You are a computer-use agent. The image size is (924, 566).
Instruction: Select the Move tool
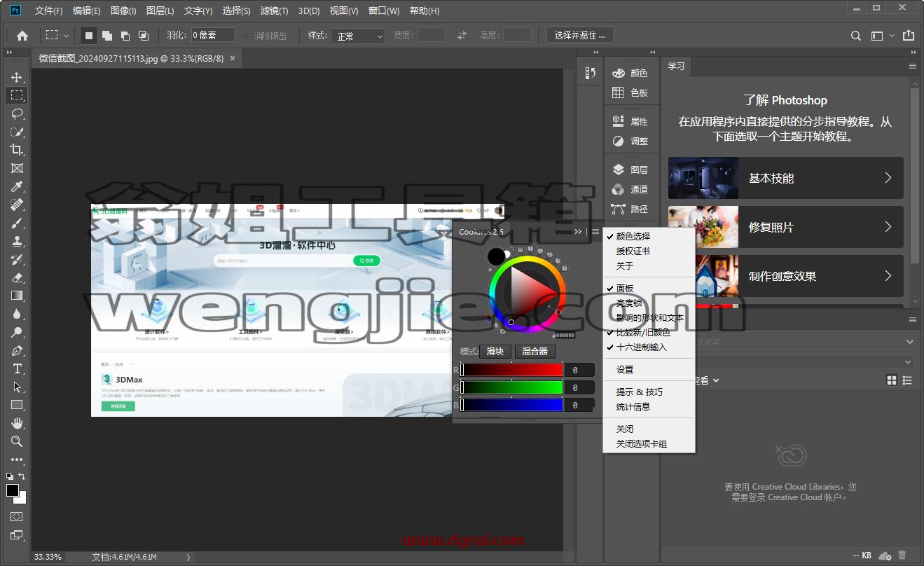(x=17, y=77)
